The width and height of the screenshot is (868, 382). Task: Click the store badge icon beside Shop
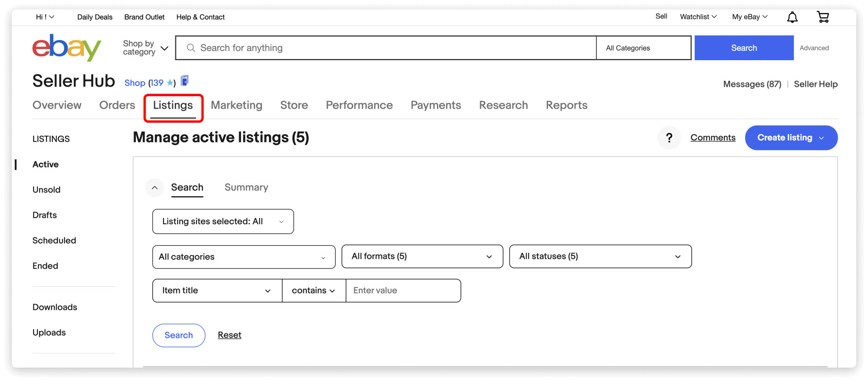pyautogui.click(x=185, y=81)
